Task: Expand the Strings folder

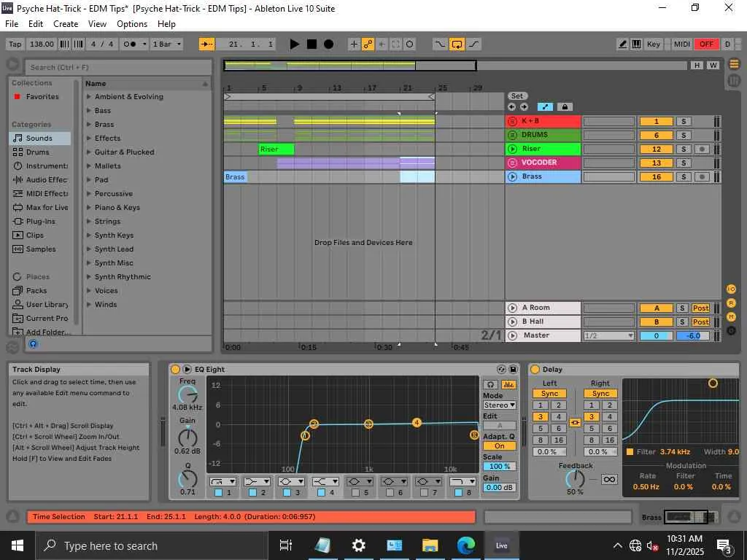Action: tap(88, 222)
